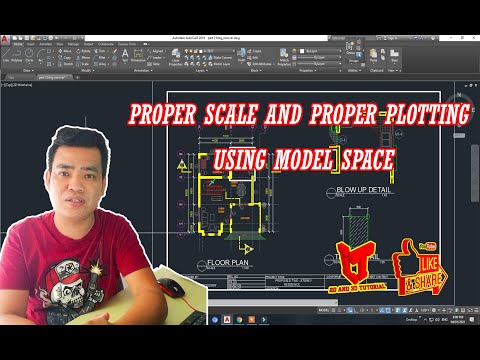Image resolution: width=480 pixels, height=360 pixels.
Task: Open the orange app in taskbar
Action: 251,320
